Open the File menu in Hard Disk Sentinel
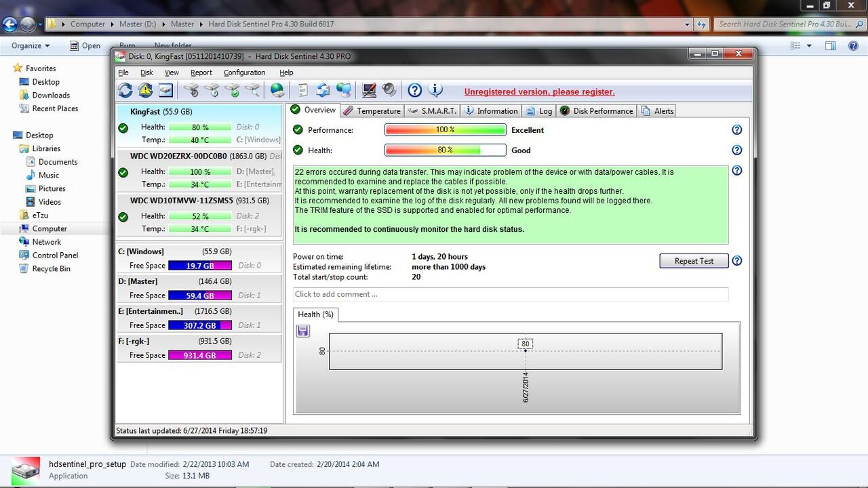The height and width of the screenshot is (488, 868). click(123, 73)
